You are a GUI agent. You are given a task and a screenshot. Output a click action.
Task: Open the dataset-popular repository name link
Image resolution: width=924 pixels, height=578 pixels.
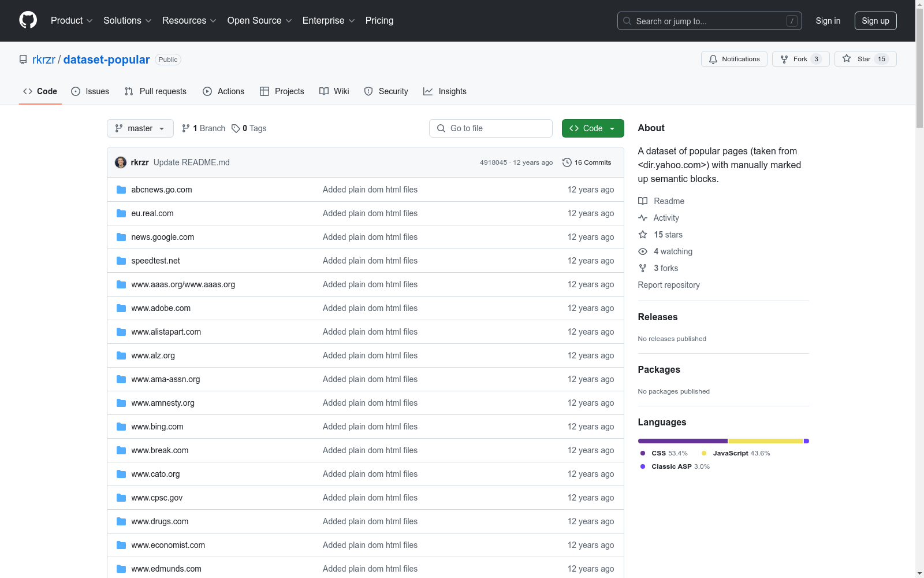[106, 60]
